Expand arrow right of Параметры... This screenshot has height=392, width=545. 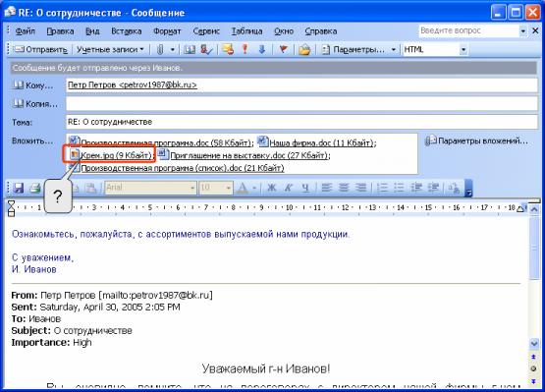394,50
